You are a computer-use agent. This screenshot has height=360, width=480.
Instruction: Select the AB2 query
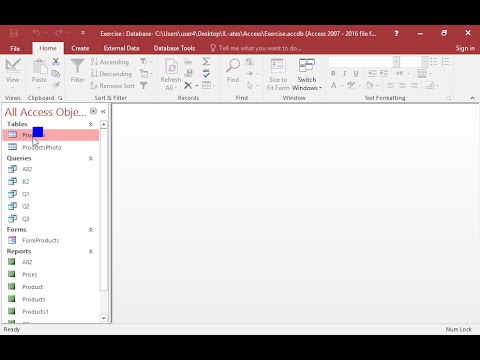click(x=51, y=169)
